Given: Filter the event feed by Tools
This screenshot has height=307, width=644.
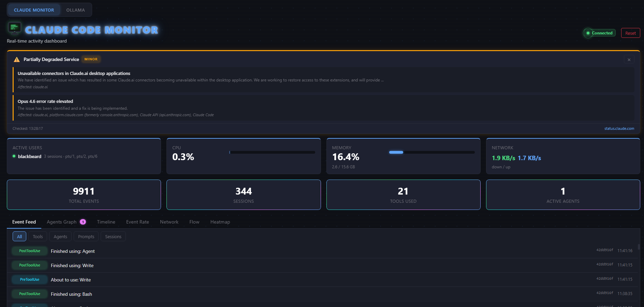Looking at the screenshot, I should pyautogui.click(x=38, y=236).
